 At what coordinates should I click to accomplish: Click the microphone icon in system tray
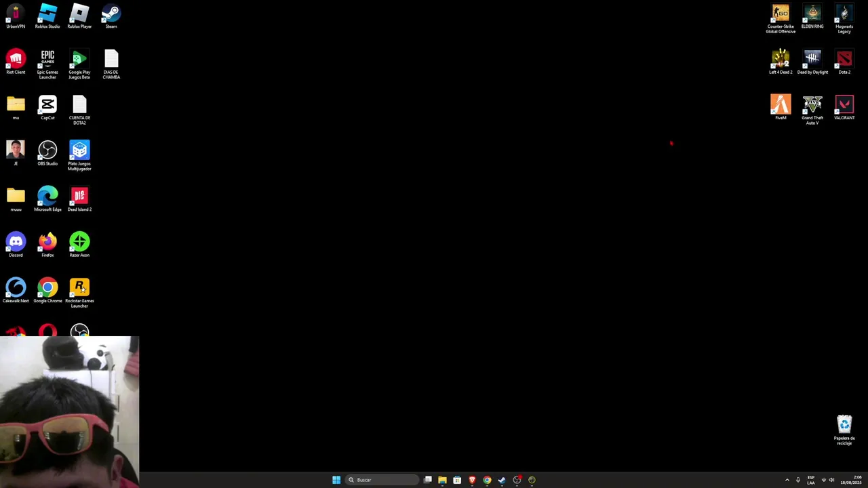(798, 480)
